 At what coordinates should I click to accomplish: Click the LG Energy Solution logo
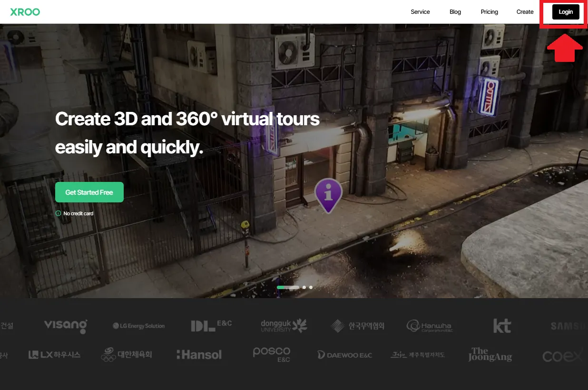pyautogui.click(x=139, y=326)
